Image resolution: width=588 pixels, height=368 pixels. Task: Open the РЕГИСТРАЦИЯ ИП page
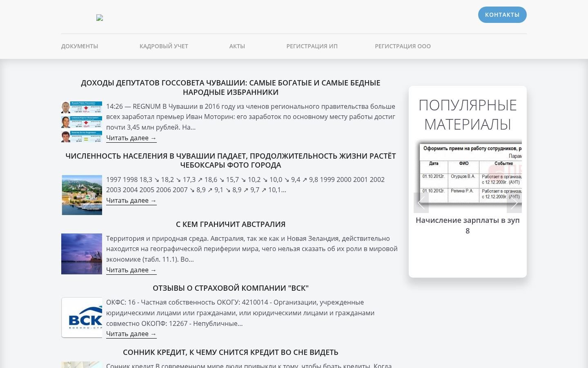(312, 46)
